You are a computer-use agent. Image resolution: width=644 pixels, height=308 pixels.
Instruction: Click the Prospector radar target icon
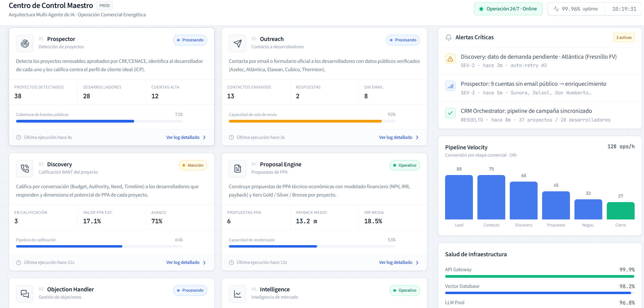click(x=25, y=43)
